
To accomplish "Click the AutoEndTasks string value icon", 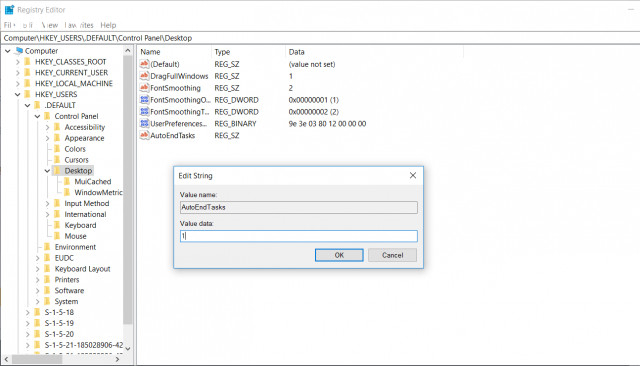I will pos(144,135).
